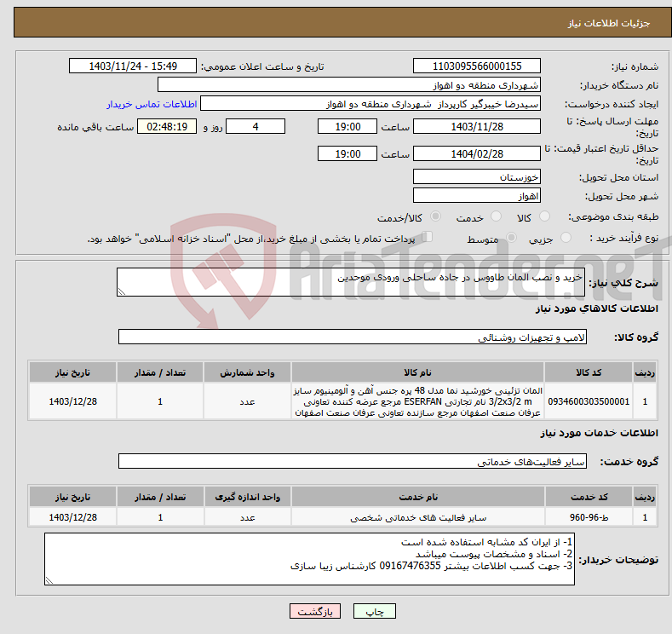Click the buyer notes text area

(309, 559)
